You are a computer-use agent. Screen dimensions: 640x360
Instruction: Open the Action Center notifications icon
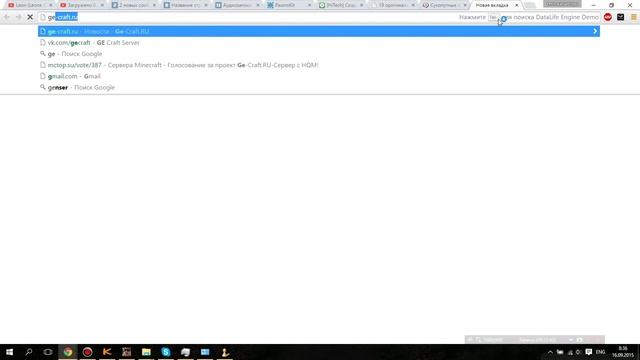pyautogui.click(x=589, y=352)
